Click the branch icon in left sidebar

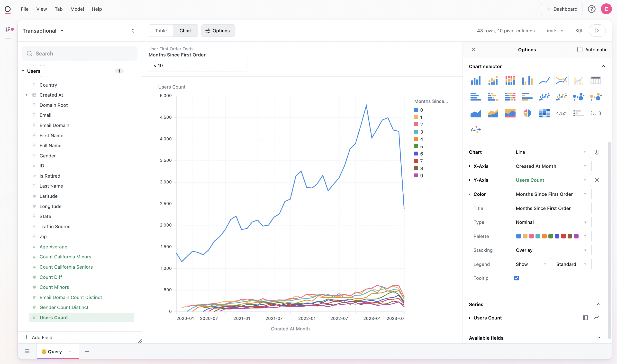(x=8, y=29)
